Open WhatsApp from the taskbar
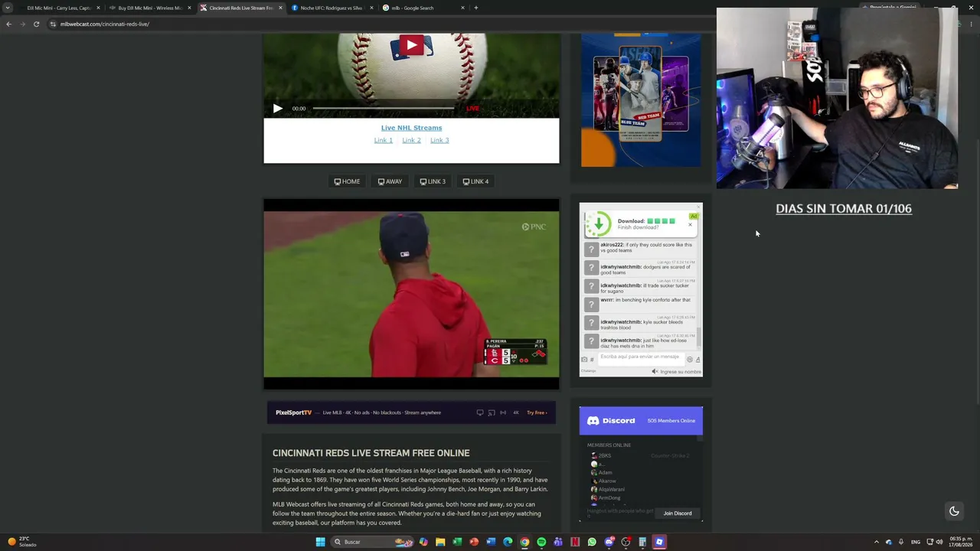Viewport: 980px width, 551px height. pos(592,542)
